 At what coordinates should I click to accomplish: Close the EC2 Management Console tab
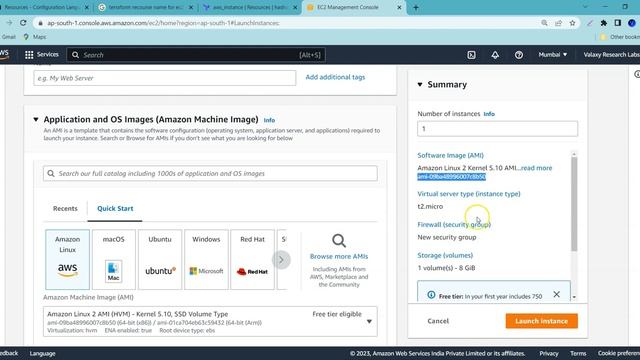[399, 7]
